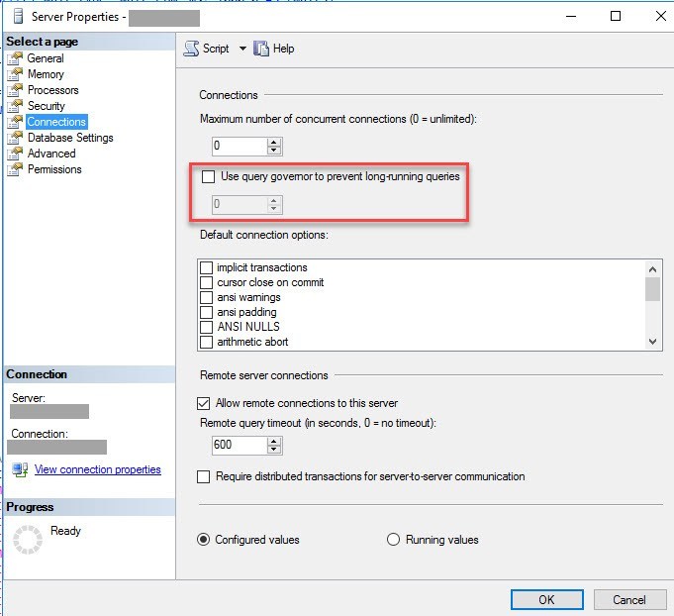Viewport: 674px width, 616px height.
Task: Select the Database Settings page icon
Action: click(x=15, y=138)
